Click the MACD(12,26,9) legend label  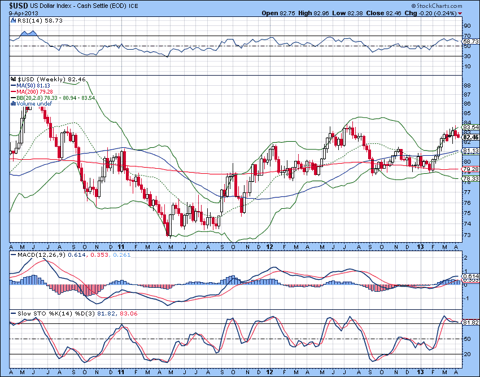[41, 255]
